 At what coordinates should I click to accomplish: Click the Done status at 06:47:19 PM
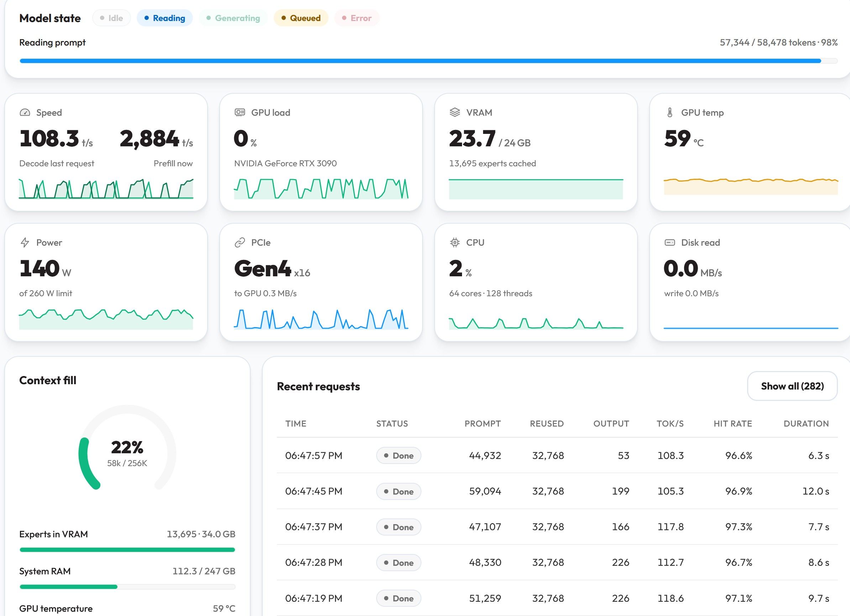click(x=399, y=599)
